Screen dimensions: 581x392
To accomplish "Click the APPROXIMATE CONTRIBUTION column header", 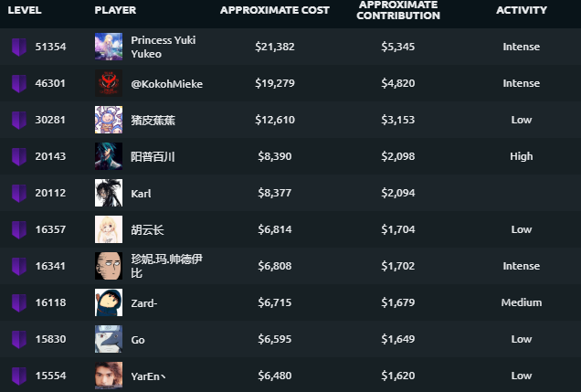I will click(398, 10).
